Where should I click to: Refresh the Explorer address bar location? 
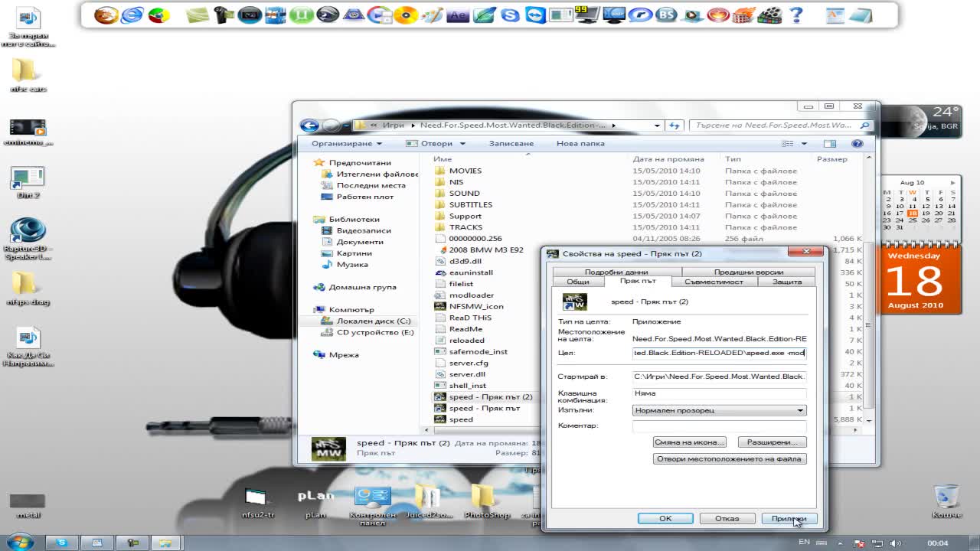(x=675, y=125)
